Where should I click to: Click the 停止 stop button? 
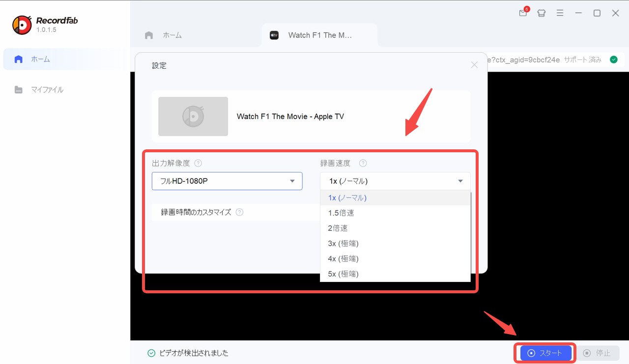tap(598, 353)
